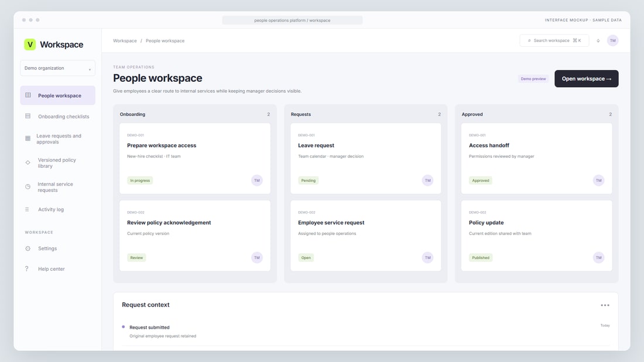The image size is (644, 362).
Task: Click the browser address bar
Action: pyautogui.click(x=292, y=20)
